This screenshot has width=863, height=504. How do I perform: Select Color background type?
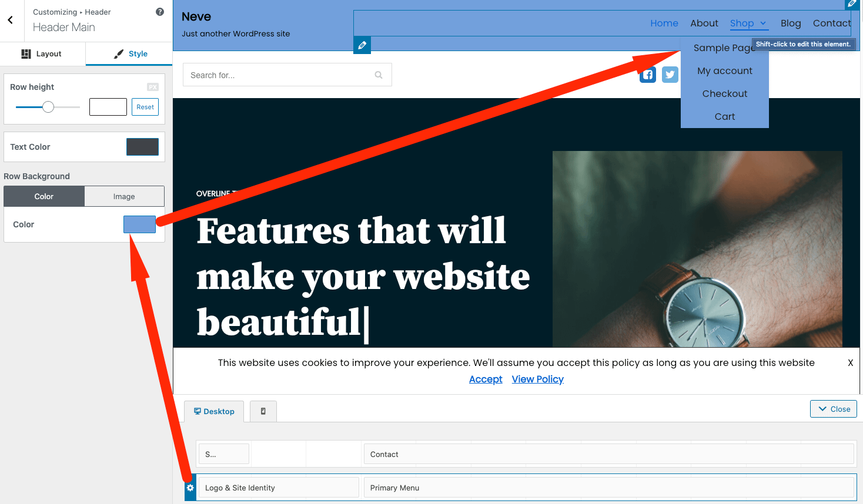(44, 197)
